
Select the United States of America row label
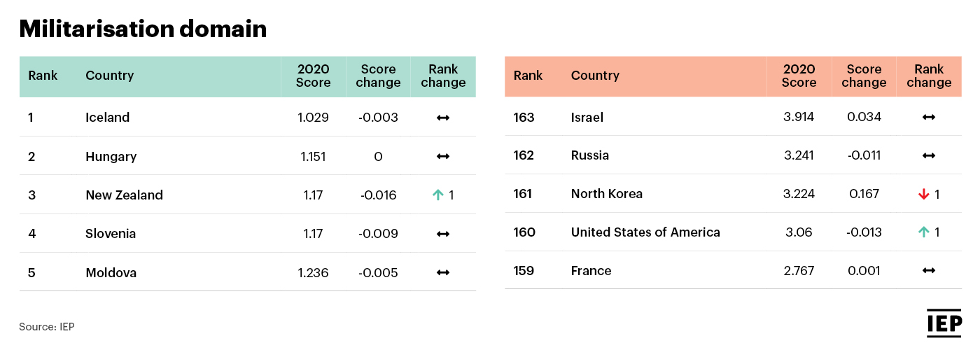(x=645, y=232)
